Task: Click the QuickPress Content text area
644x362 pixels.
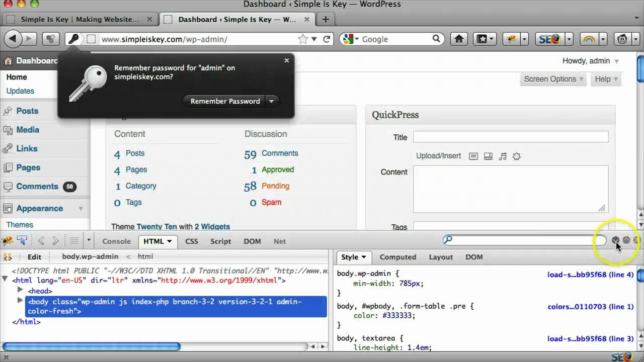Action: [x=511, y=189]
